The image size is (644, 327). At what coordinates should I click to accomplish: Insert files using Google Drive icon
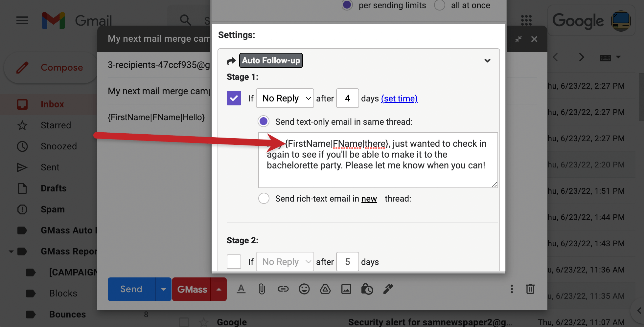pyautogui.click(x=325, y=289)
